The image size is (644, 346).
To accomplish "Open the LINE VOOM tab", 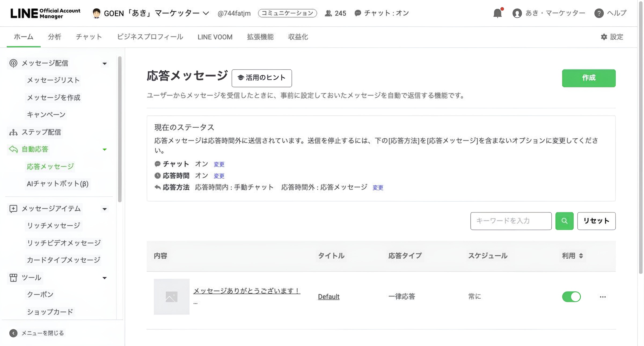I will click(215, 37).
